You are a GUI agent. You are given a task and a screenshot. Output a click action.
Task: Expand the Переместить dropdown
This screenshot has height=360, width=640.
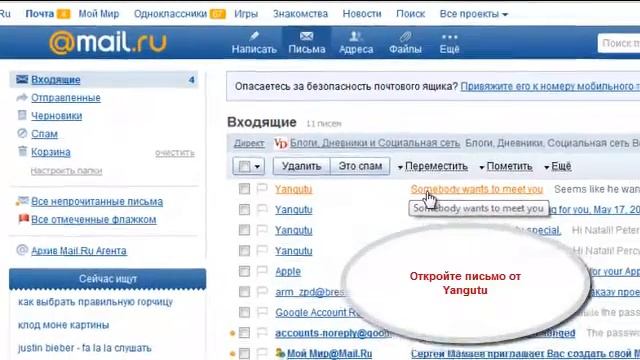point(433,166)
